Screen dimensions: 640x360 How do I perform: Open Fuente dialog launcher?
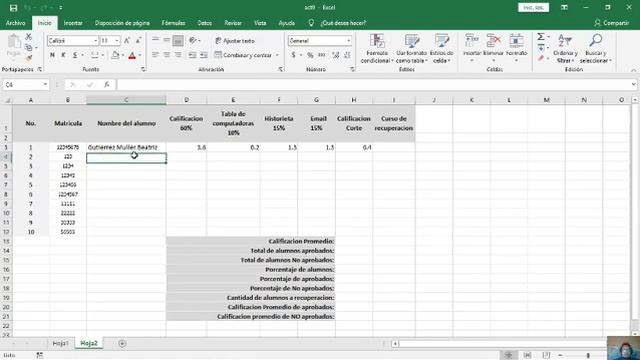(143, 70)
